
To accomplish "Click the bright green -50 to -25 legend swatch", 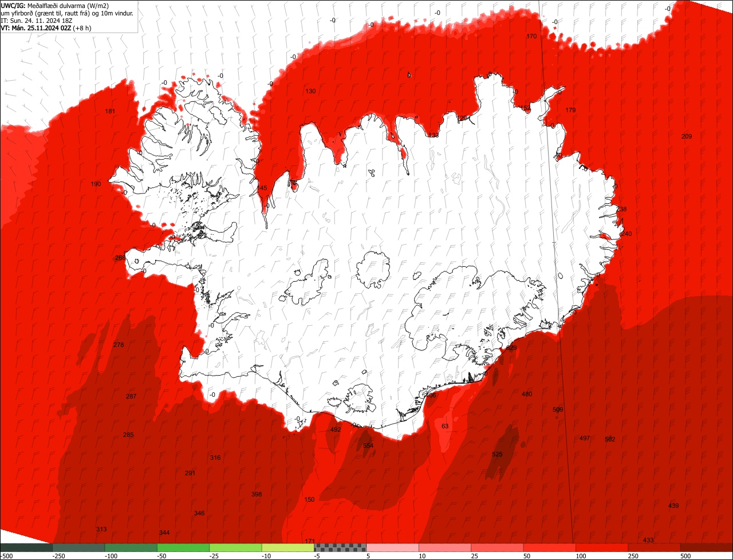I will [183, 548].
